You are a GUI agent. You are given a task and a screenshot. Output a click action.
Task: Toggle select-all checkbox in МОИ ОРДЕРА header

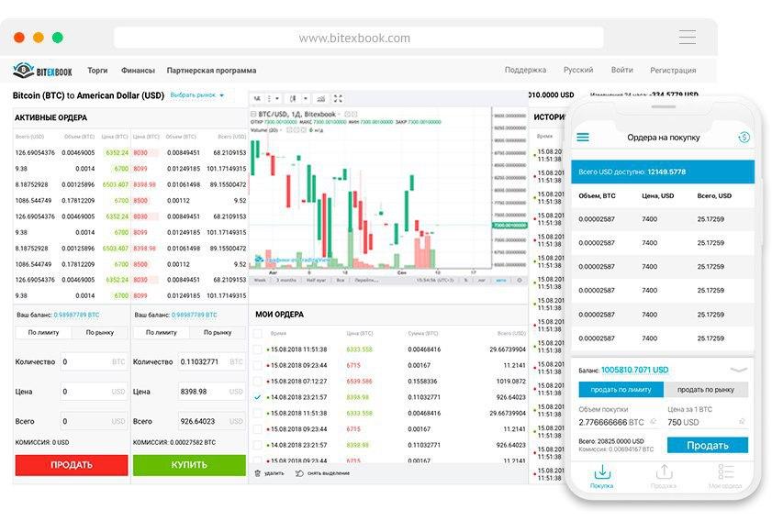pyautogui.click(x=257, y=333)
